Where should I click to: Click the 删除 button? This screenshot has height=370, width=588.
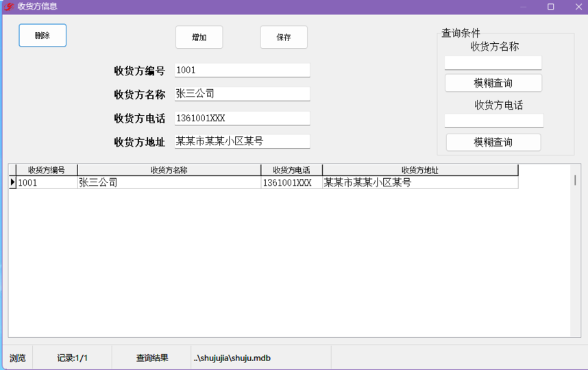click(42, 36)
